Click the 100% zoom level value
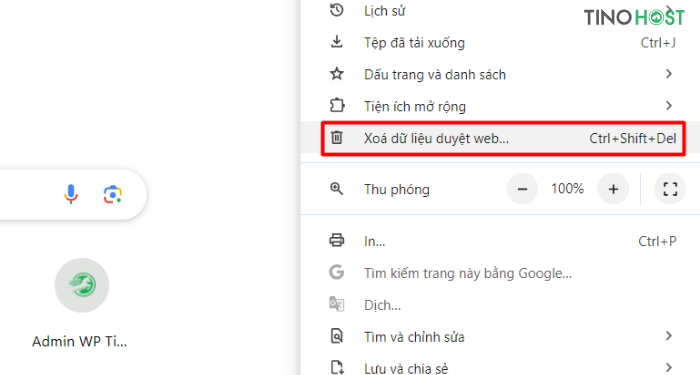This screenshot has height=375, width=700. point(567,188)
